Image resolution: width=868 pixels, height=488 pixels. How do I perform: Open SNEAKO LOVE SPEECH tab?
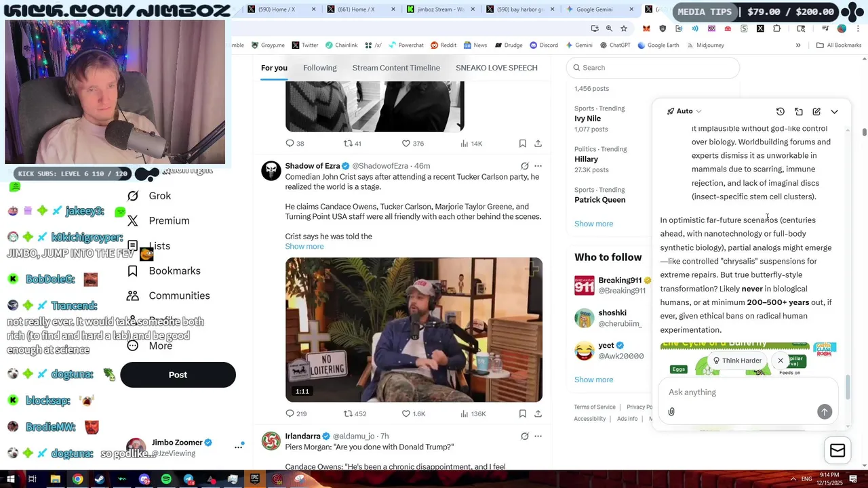[x=496, y=68]
